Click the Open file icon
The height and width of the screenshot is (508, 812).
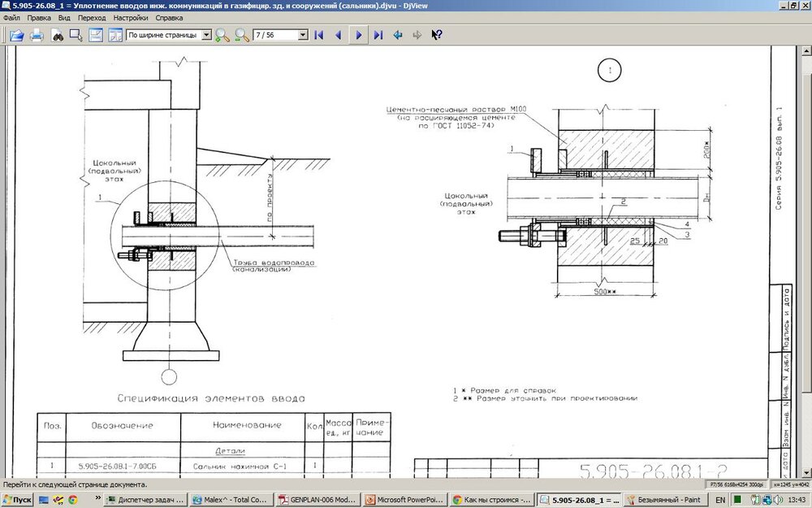pyautogui.click(x=16, y=35)
